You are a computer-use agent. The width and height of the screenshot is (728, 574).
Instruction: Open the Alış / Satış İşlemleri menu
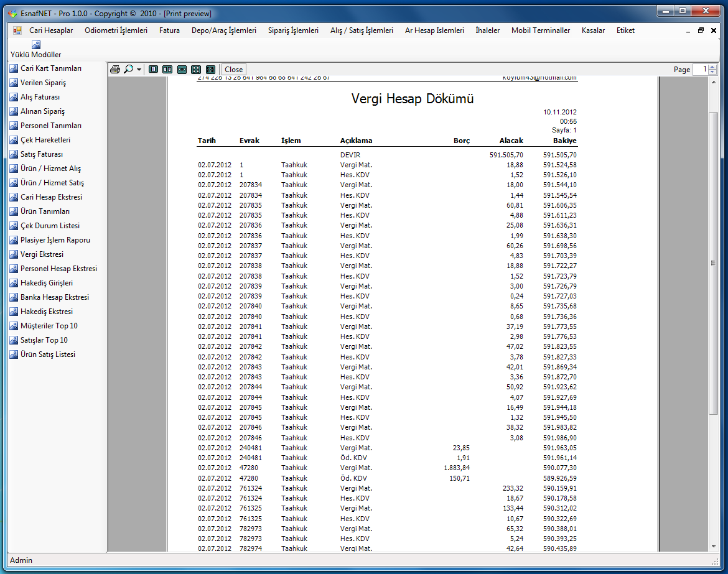point(362,30)
